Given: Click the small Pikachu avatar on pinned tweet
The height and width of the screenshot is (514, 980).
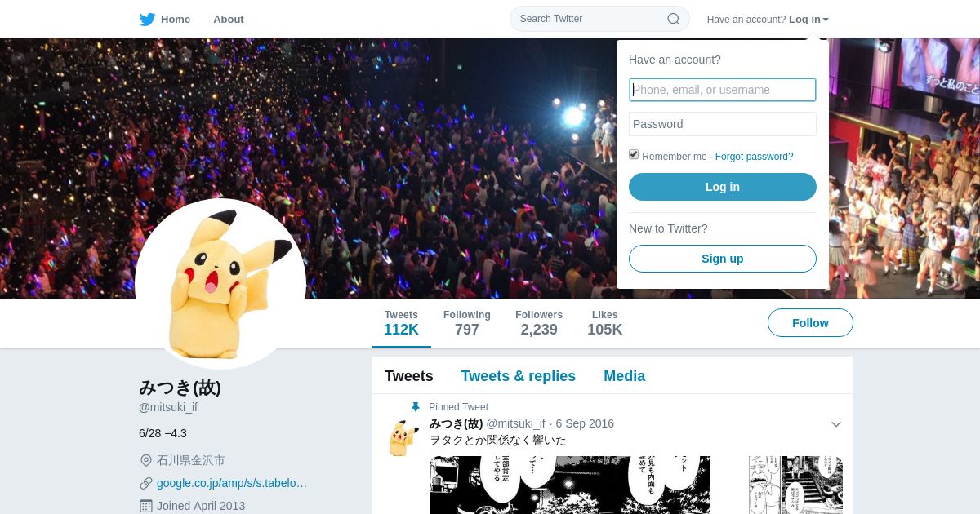Looking at the screenshot, I should point(403,438).
